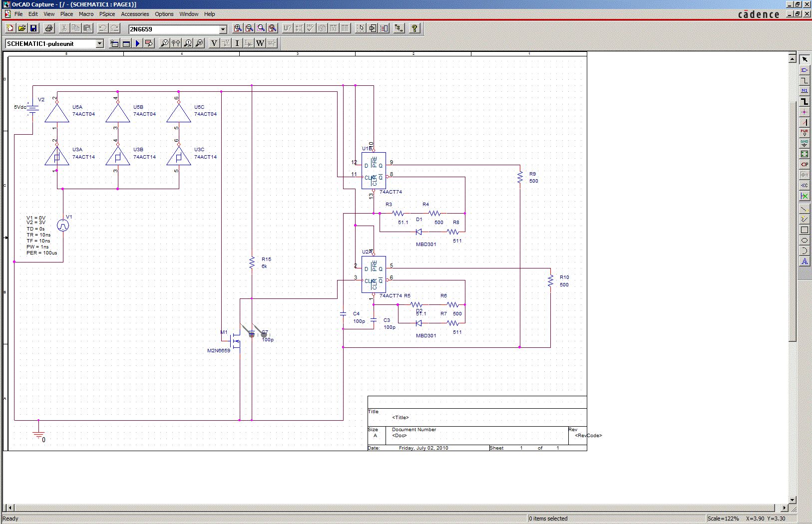Open the 2N6659 part list dropdown
This screenshot has height=524, width=812.
tap(223, 29)
